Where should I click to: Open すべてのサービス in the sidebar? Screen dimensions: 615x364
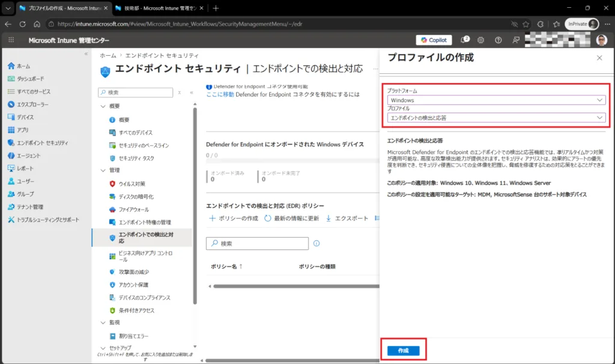tap(29, 91)
